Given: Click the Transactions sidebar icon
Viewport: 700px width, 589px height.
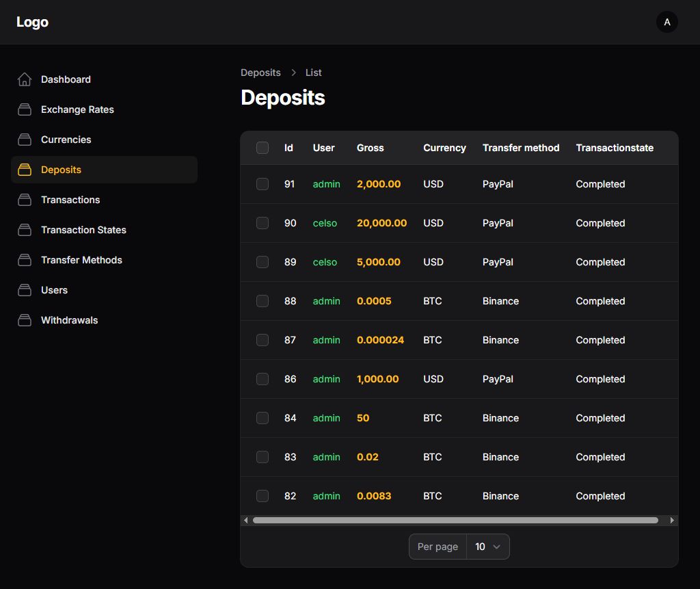Looking at the screenshot, I should pyautogui.click(x=25, y=200).
